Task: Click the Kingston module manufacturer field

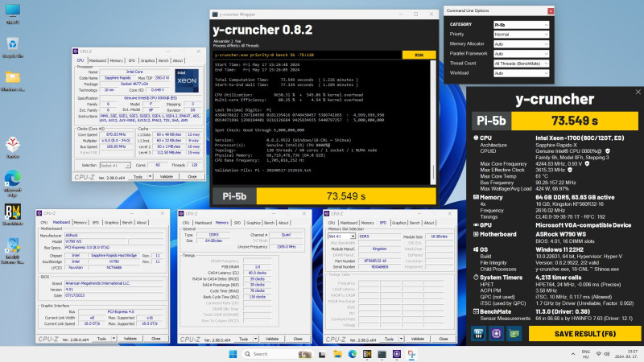Action: (x=379, y=249)
